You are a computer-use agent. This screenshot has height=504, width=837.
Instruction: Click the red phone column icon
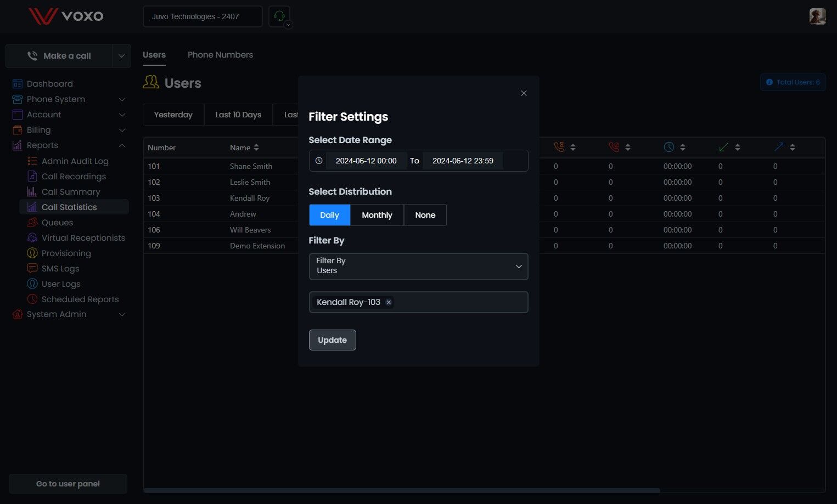pyautogui.click(x=614, y=147)
